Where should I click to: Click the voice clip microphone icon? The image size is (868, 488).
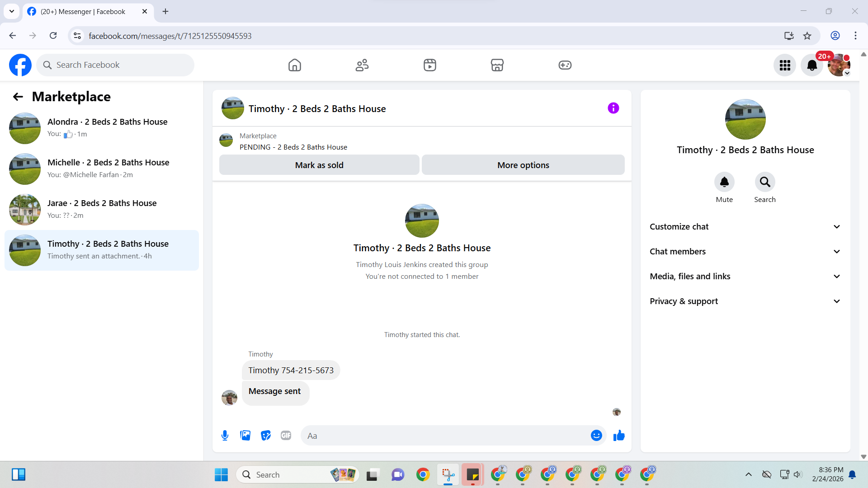tap(225, 436)
